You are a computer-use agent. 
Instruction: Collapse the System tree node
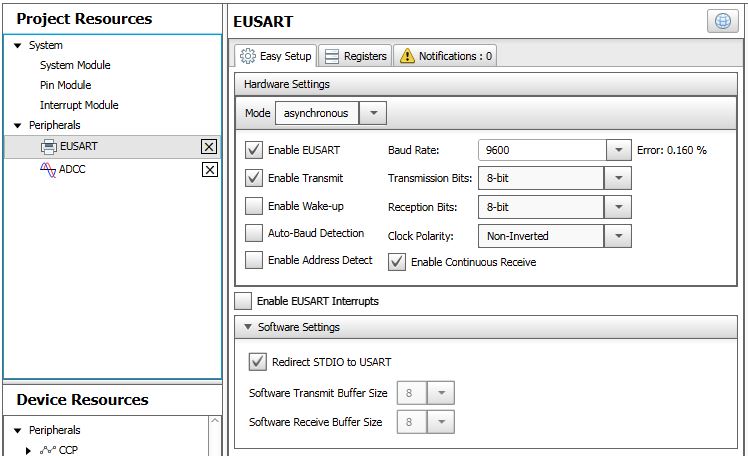point(18,45)
